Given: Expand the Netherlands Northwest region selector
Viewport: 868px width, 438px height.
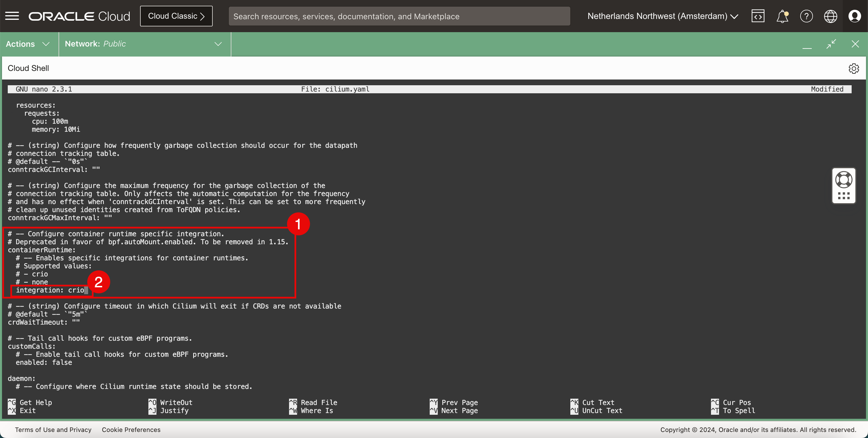Looking at the screenshot, I should (x=663, y=16).
